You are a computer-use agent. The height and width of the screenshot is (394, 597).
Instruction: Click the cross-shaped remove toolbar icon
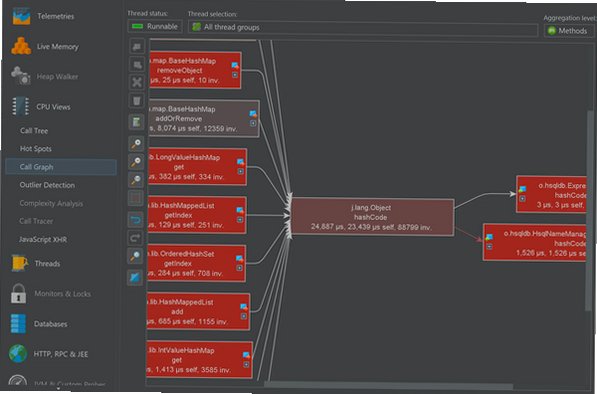pyautogui.click(x=137, y=82)
